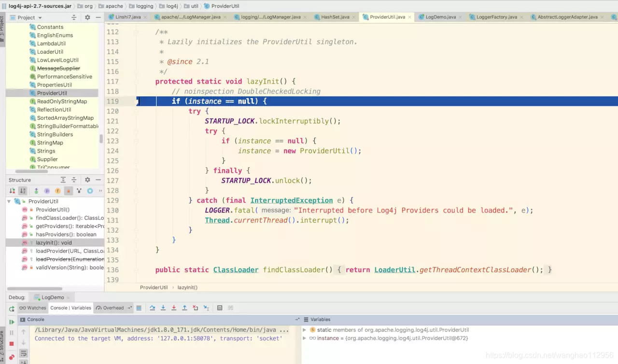
Task: Open Console panel layout options arrow
Action: pyautogui.click(x=298, y=320)
